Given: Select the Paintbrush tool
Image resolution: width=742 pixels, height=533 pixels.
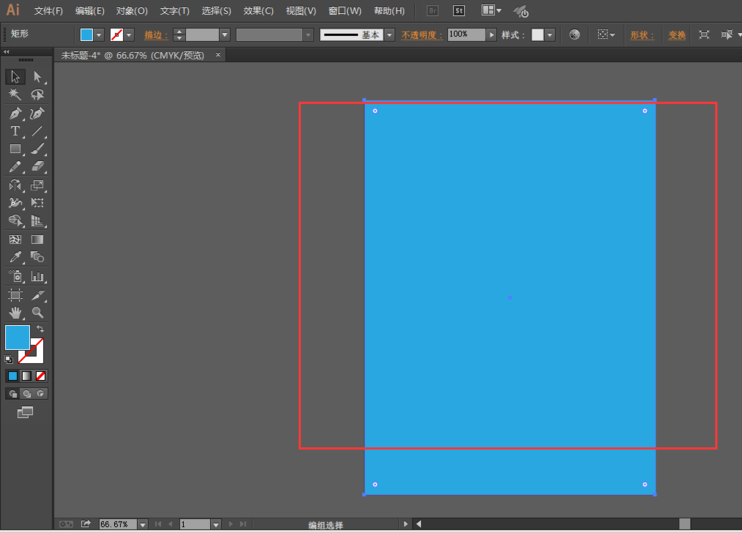Looking at the screenshot, I should tap(37, 149).
